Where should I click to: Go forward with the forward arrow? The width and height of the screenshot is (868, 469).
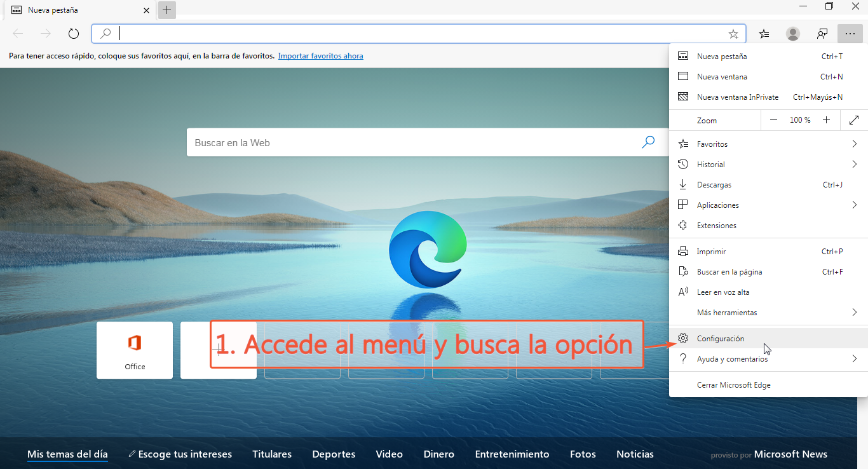(x=46, y=34)
